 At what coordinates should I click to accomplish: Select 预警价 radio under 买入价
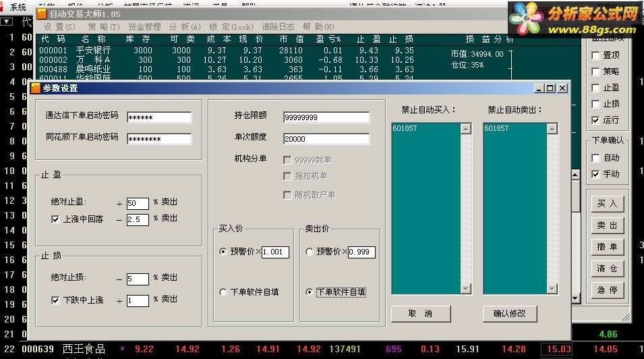[223, 252]
